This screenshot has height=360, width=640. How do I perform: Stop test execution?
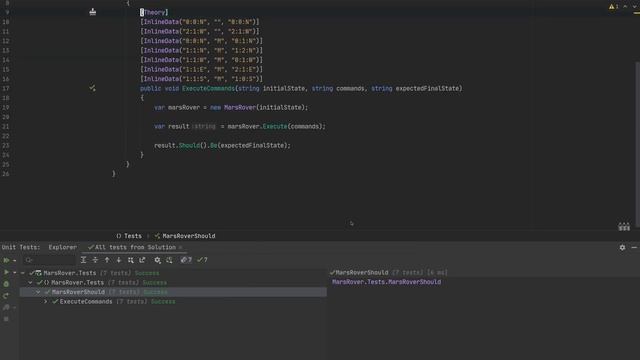tap(6, 319)
